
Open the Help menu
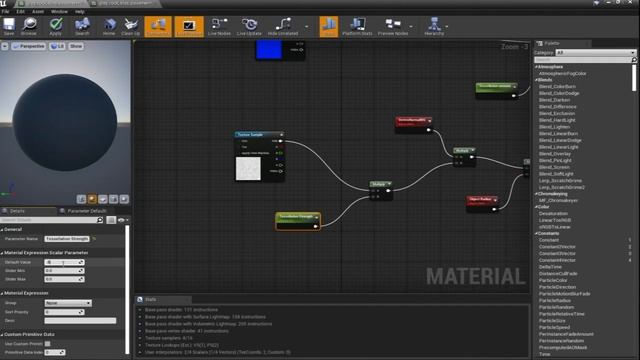coord(80,11)
